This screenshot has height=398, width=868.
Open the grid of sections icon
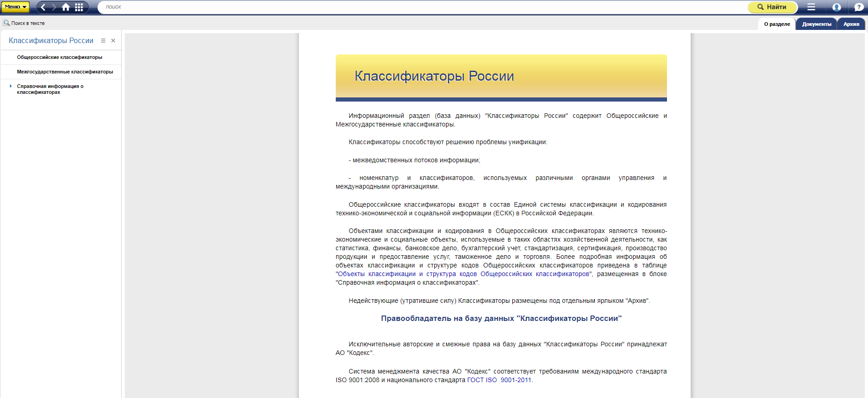tap(79, 7)
